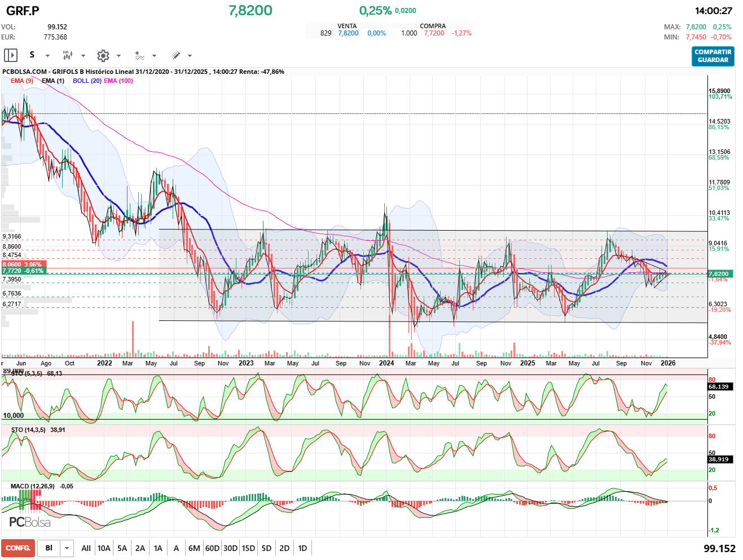The width and height of the screenshot is (743, 560).
Task: Expand the BI selector dropdown arrow
Action: [x=67, y=548]
